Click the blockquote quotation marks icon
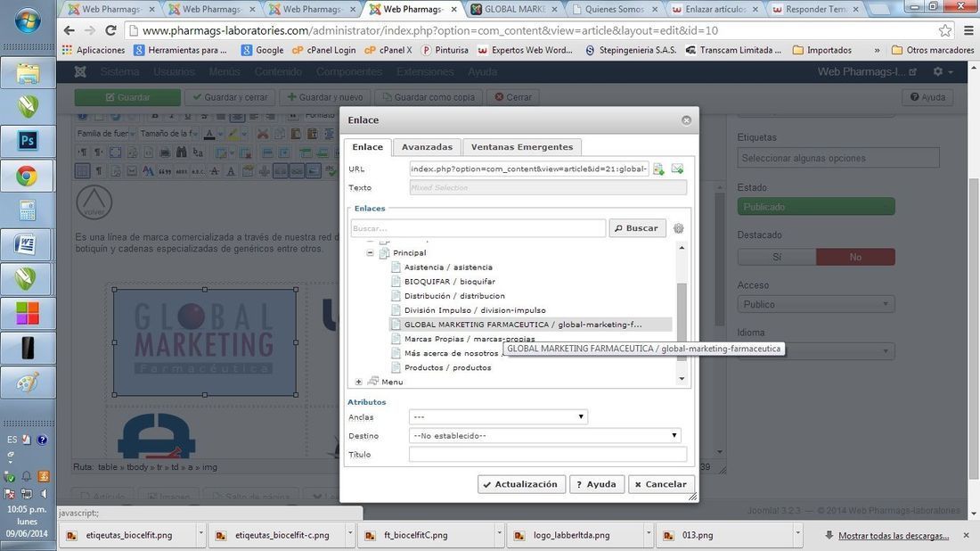The image size is (980, 551). (165, 171)
